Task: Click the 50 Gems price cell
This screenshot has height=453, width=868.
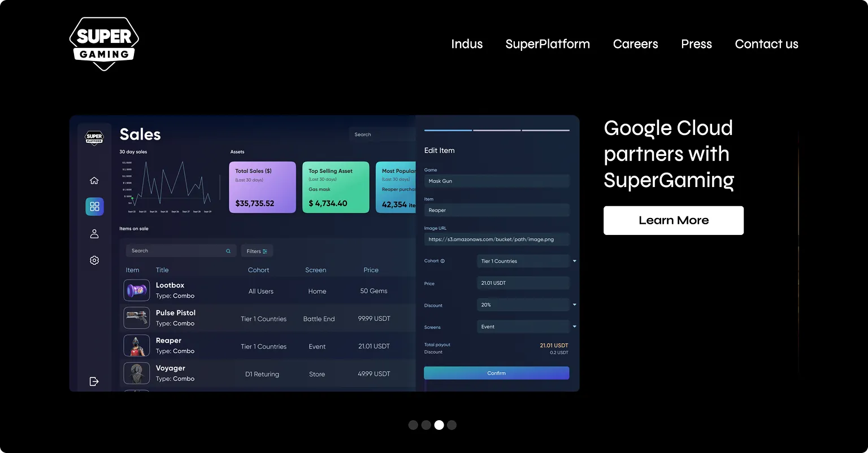Action: click(x=374, y=291)
